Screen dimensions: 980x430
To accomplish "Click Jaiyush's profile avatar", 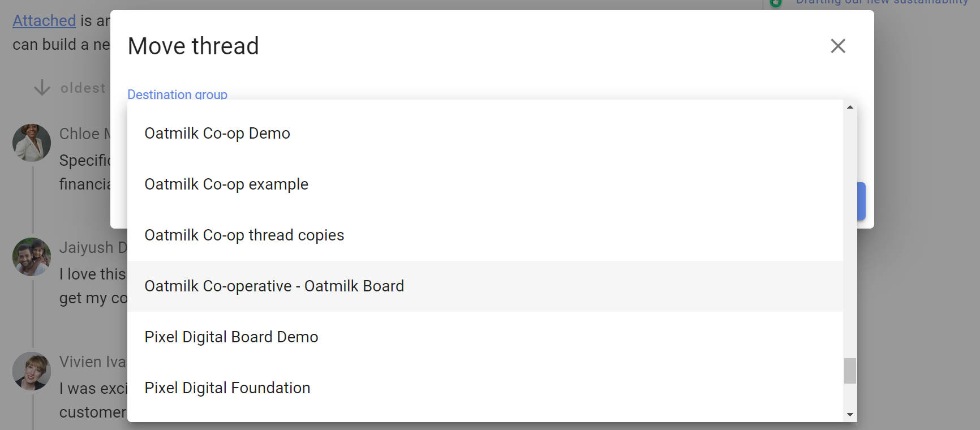I will (32, 257).
